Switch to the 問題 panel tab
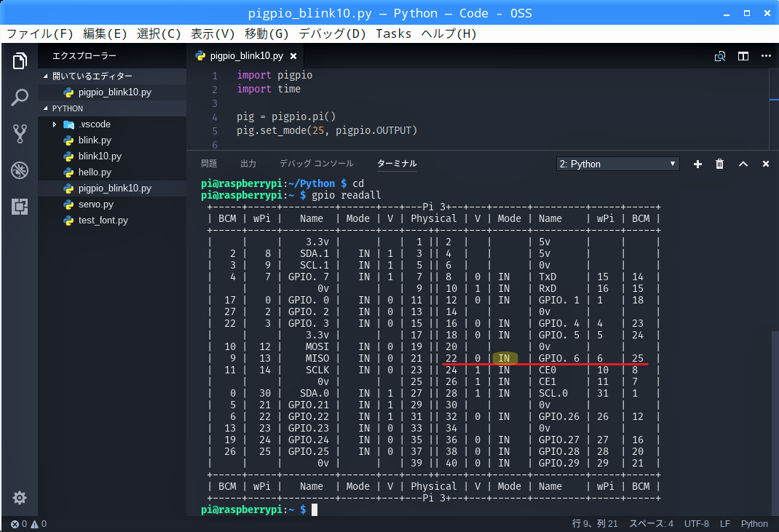779x532 pixels. coord(209,164)
